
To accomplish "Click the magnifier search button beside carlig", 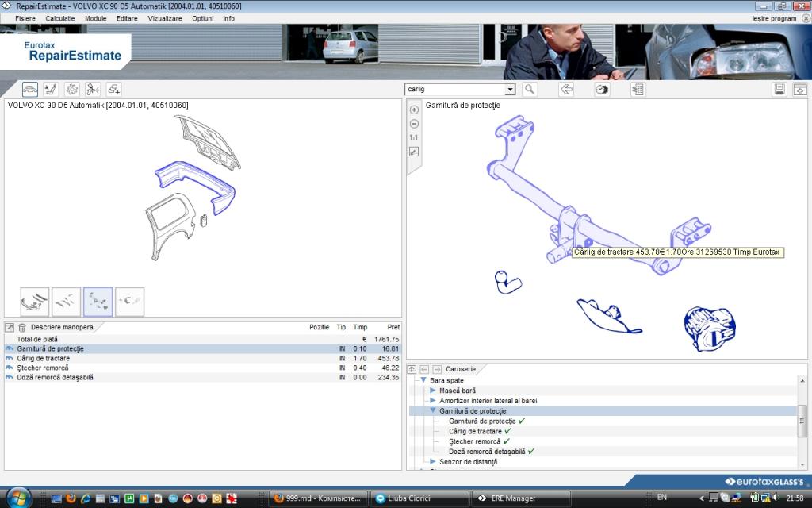I will pyautogui.click(x=529, y=89).
